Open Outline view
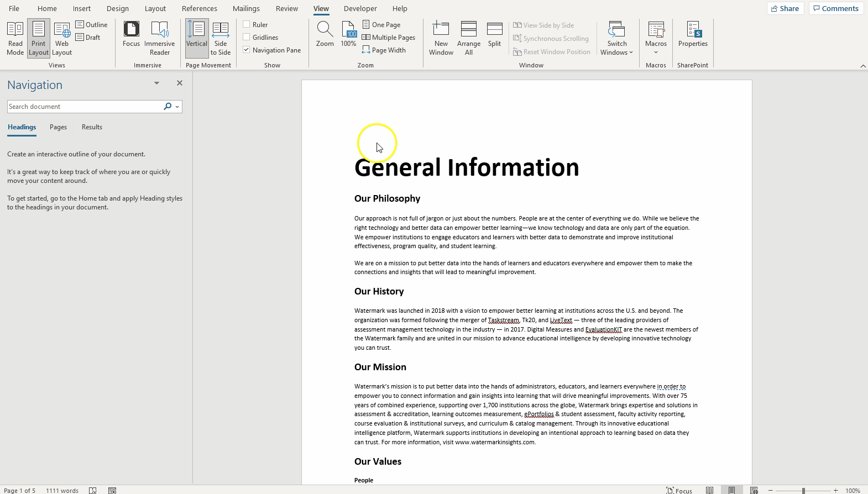Viewport: 868px width, 494px height. click(x=92, y=25)
